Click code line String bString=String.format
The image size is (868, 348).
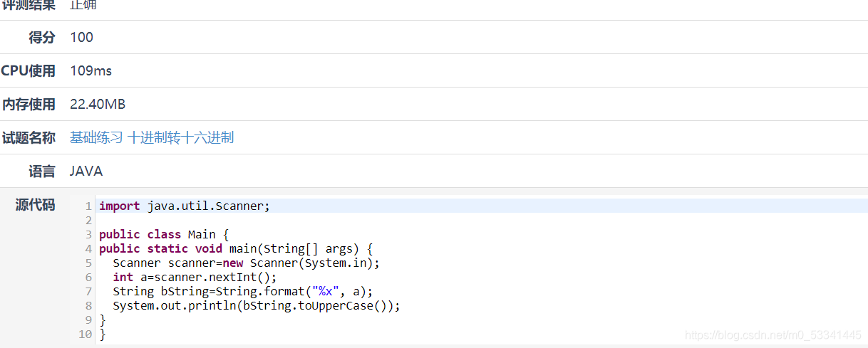click(243, 291)
